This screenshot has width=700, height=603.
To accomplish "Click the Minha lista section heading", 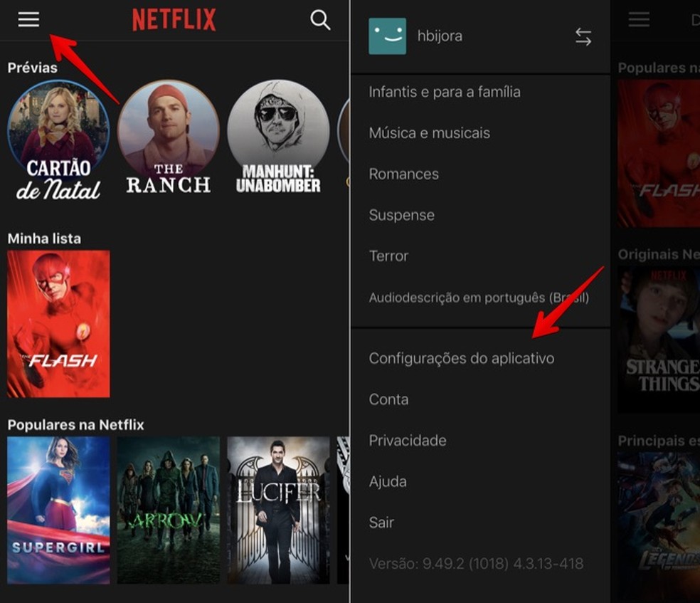I will (44, 238).
